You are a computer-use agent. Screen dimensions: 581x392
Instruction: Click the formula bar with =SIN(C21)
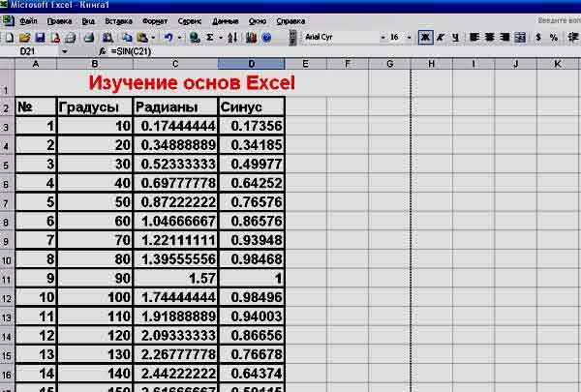(x=345, y=51)
